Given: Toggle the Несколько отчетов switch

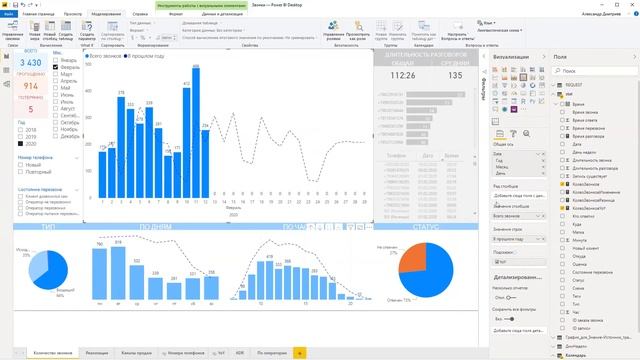Looking at the screenshot, I should 511,298.
